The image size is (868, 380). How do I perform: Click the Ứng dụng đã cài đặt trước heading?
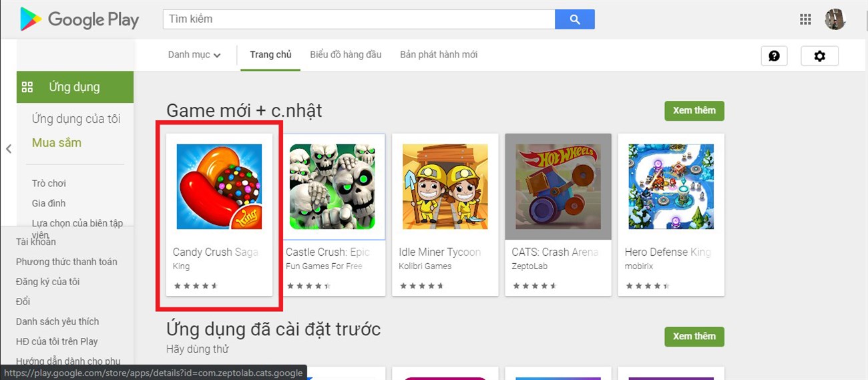click(x=273, y=329)
